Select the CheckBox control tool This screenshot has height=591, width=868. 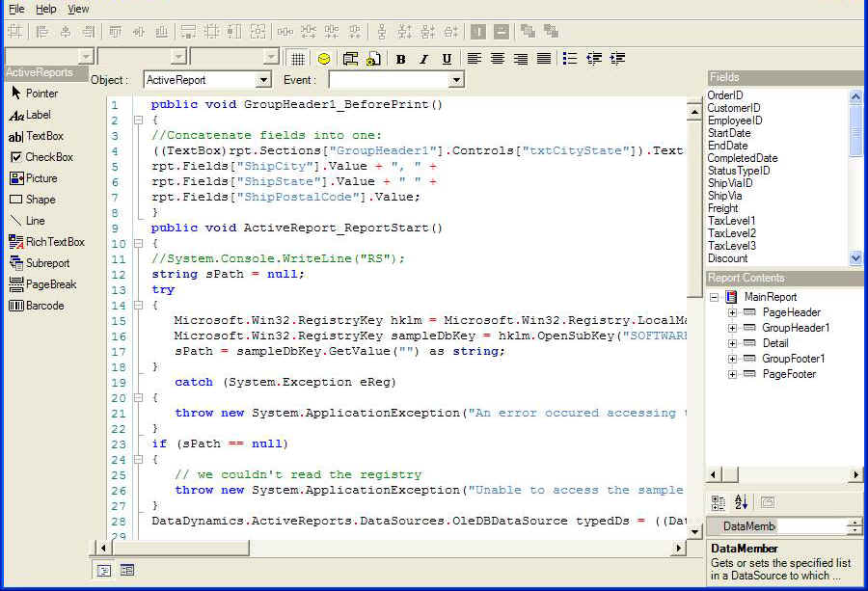tap(41, 157)
